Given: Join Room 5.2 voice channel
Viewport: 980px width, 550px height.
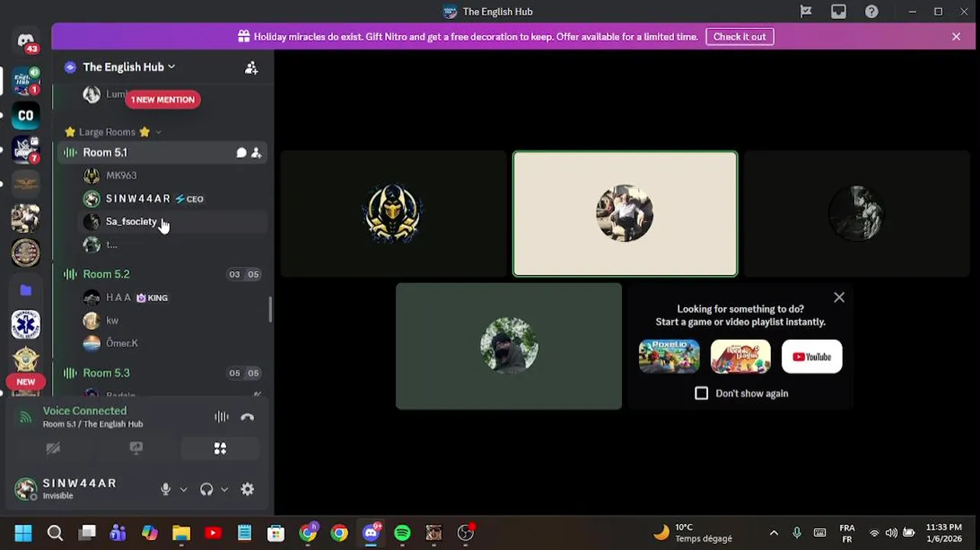Looking at the screenshot, I should tap(163, 274).
